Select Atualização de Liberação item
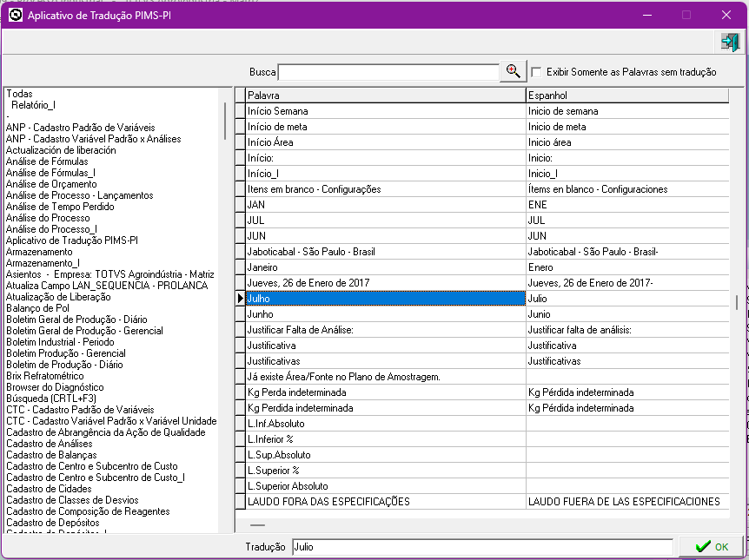The image size is (749, 560). [x=58, y=297]
